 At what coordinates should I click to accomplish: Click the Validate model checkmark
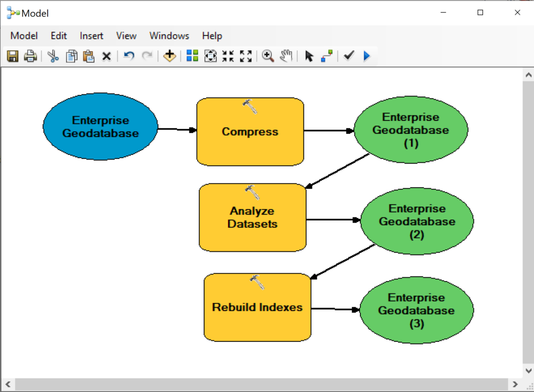click(x=349, y=56)
